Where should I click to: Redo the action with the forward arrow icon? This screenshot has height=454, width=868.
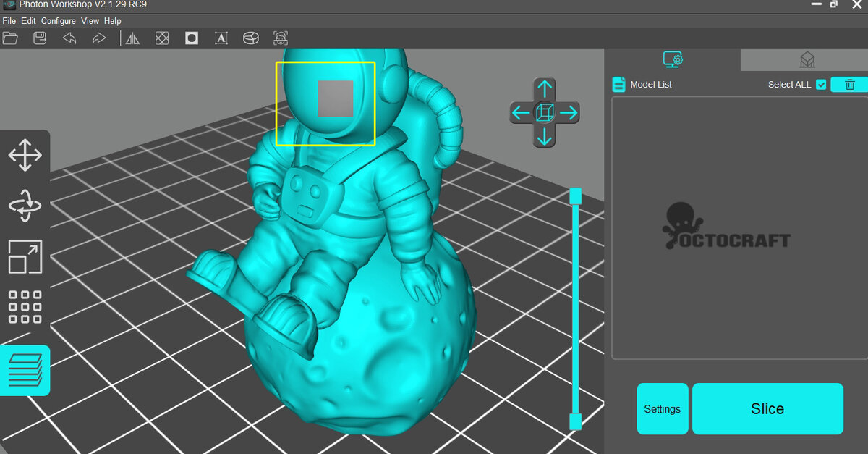[x=99, y=38]
